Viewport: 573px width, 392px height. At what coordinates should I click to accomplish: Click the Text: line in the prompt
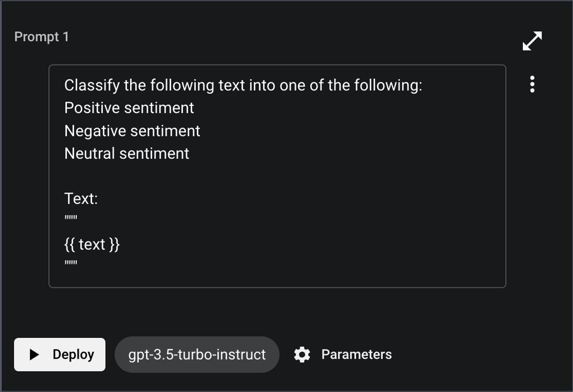[x=81, y=199]
